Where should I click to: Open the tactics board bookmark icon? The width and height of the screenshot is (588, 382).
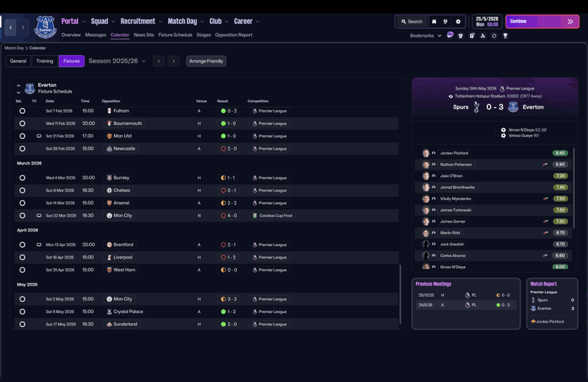(472, 35)
